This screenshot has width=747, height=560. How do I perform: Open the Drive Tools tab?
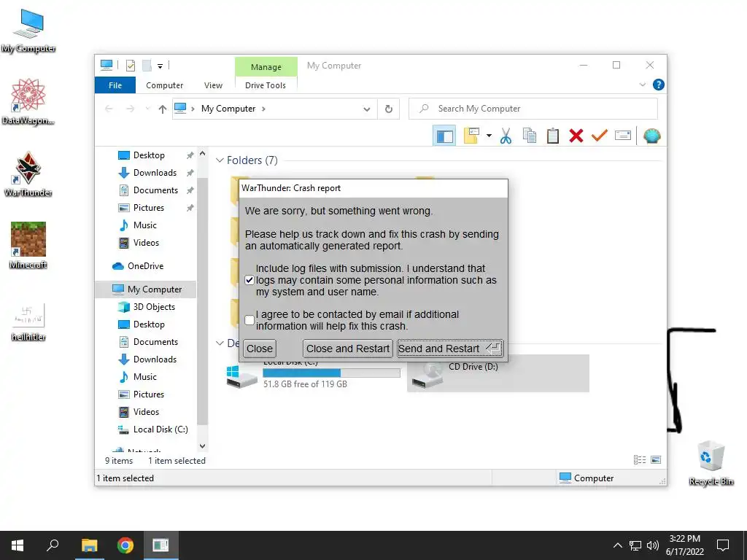coord(266,85)
